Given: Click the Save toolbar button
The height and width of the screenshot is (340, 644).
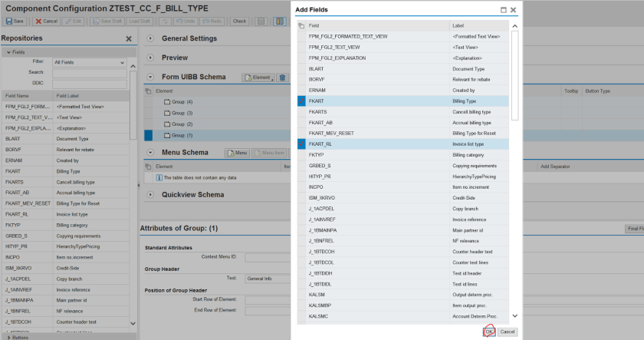Looking at the screenshot, I should point(15,21).
